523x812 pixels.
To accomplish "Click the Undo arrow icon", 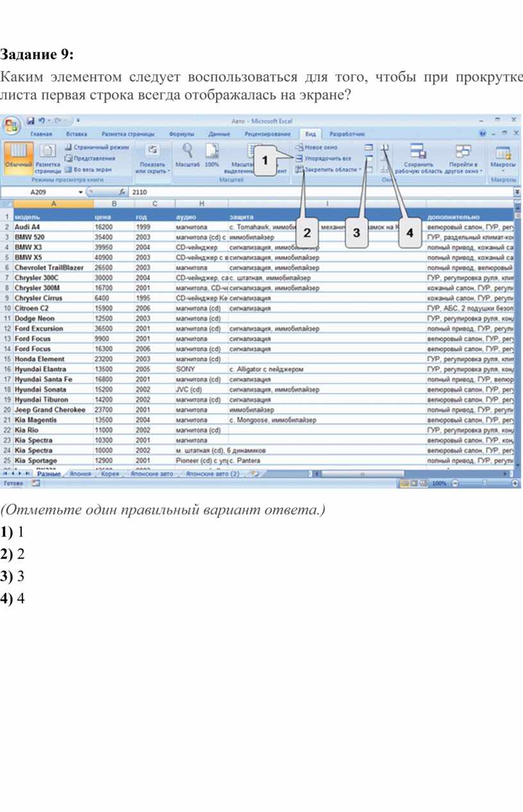I will coord(42,120).
